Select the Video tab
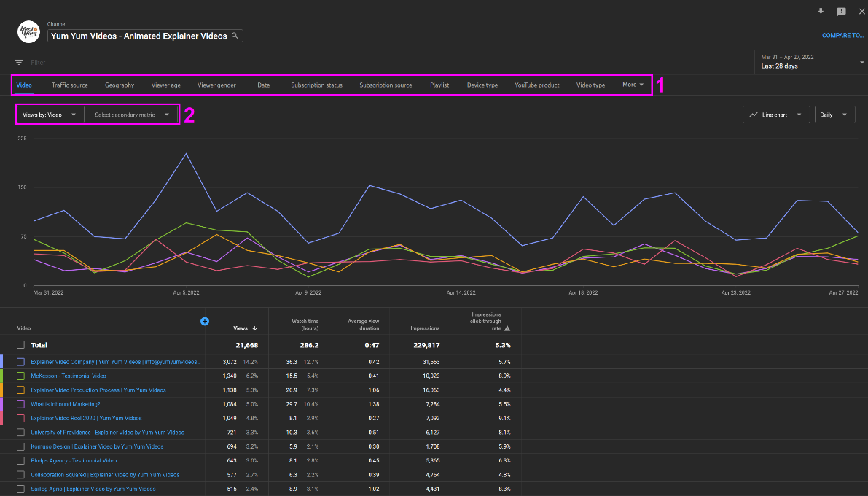Viewport: 868px width, 496px height. 24,85
